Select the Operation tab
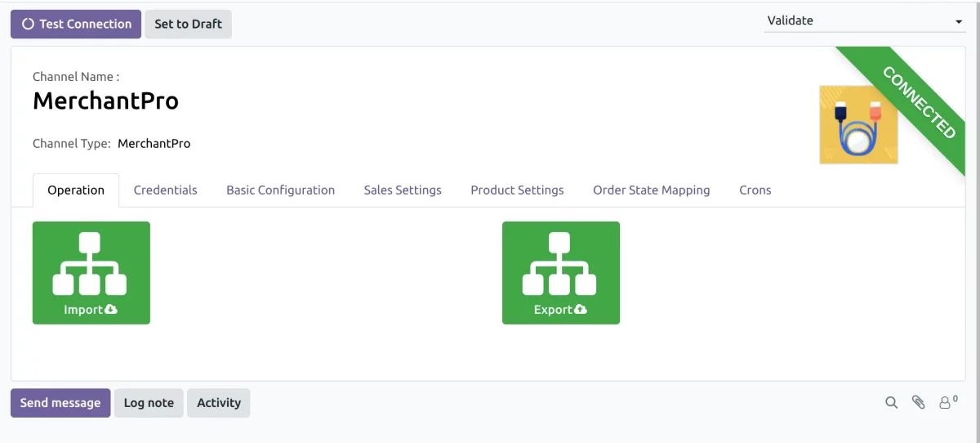 76,190
